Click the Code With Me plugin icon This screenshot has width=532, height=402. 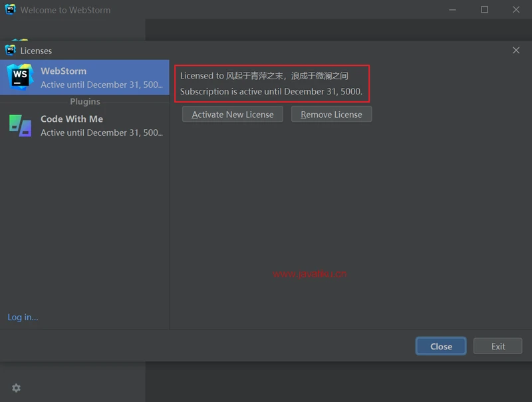click(x=20, y=125)
